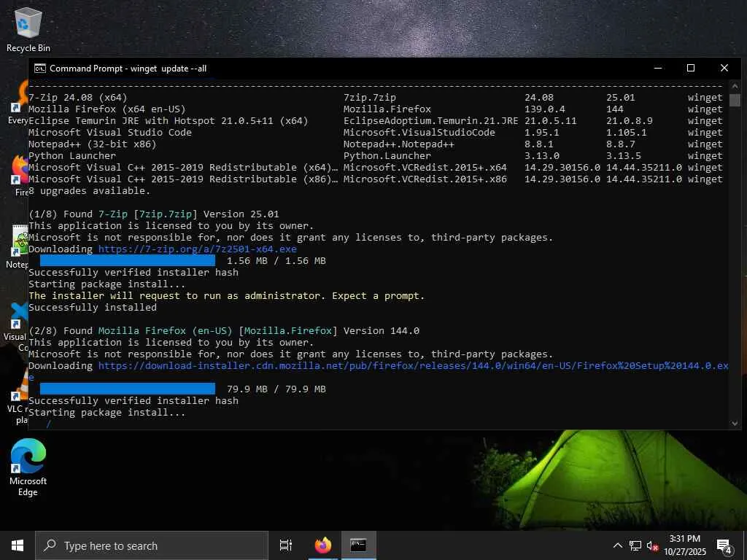
Task: Click installed version '139.0.4' for Firefox
Action: point(545,109)
